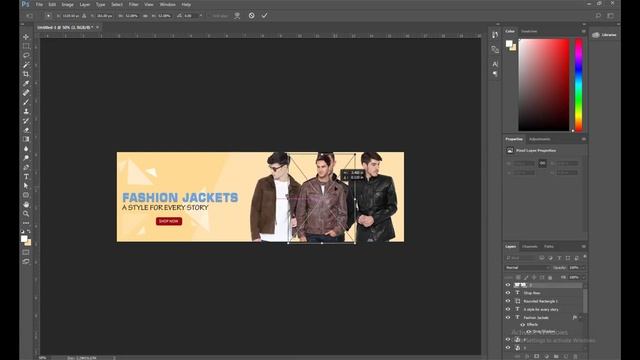Viewport: 640px width, 360px height.
Task: Pick a color in the red field
Action: [x=544, y=85]
